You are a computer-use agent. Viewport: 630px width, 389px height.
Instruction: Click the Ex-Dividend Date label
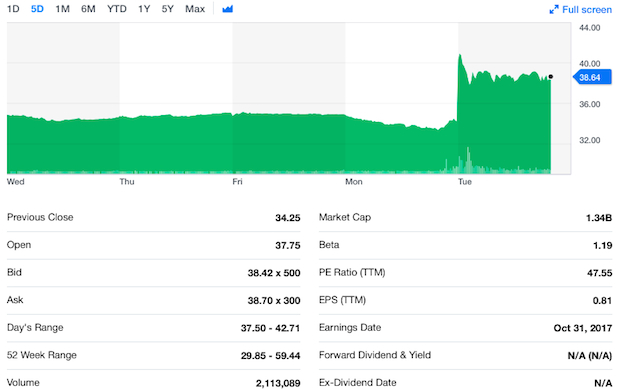tap(358, 383)
